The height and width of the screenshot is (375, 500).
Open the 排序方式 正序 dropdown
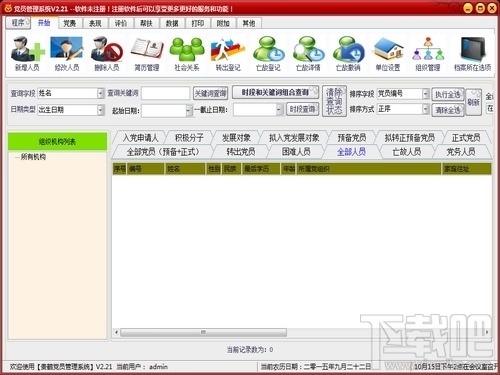click(425, 109)
